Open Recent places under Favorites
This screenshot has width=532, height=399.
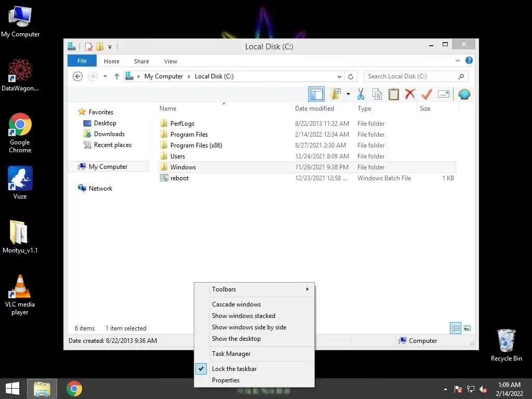[x=112, y=145]
